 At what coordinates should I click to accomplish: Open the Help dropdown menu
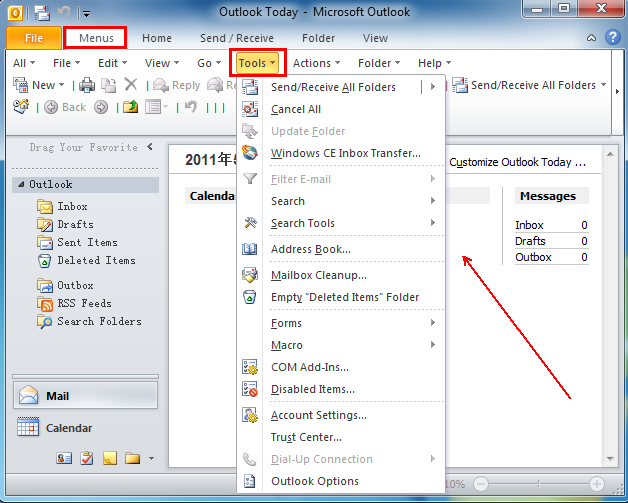[435, 63]
